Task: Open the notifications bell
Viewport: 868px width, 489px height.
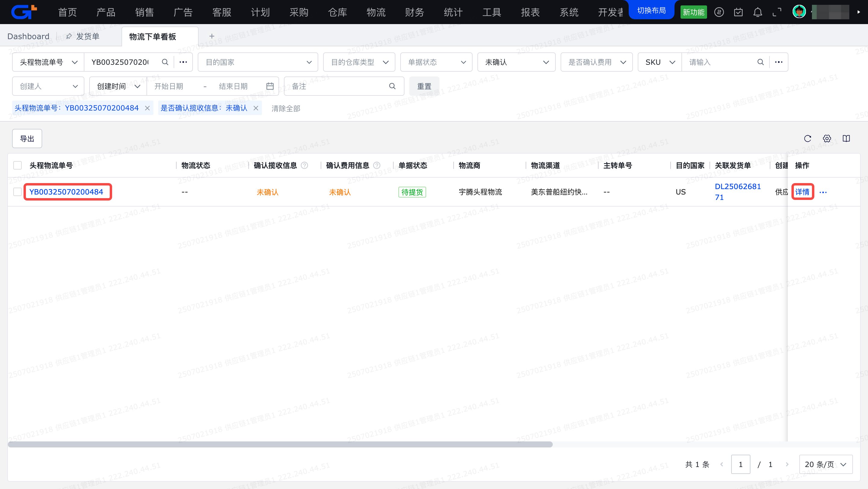Action: pos(757,12)
